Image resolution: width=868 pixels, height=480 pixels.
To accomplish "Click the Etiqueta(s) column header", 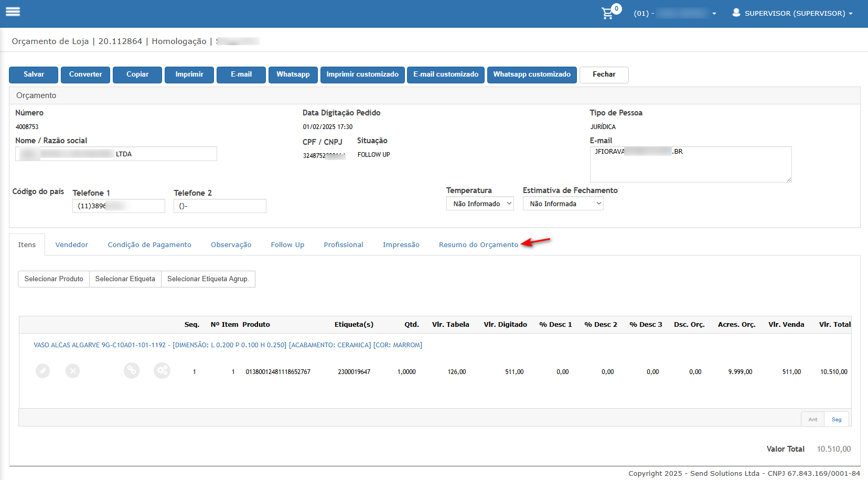I will 354,325.
